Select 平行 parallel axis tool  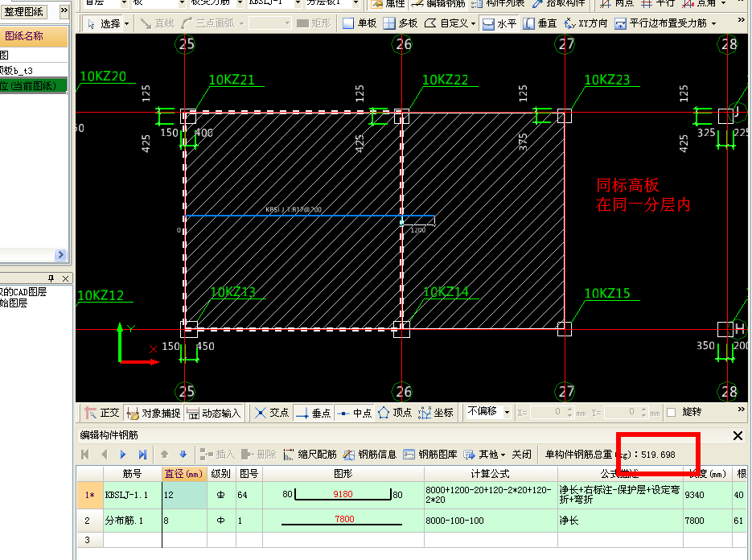pos(658,4)
